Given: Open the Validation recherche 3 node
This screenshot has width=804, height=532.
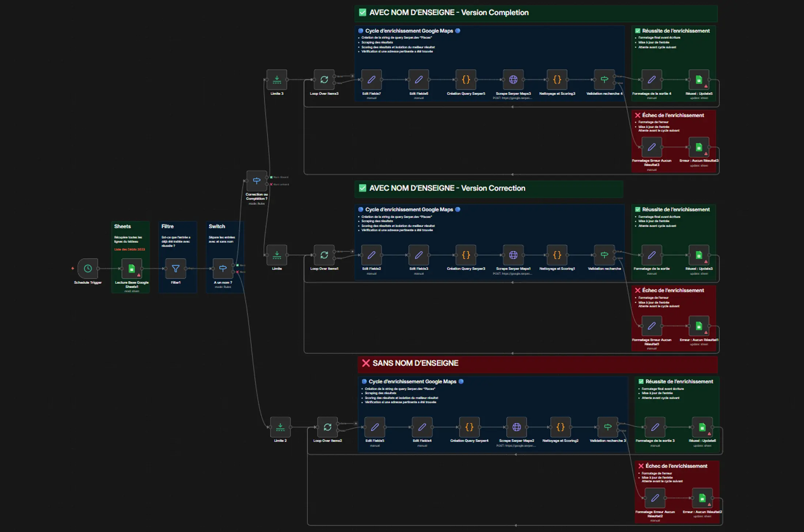Looking at the screenshot, I should (607, 427).
